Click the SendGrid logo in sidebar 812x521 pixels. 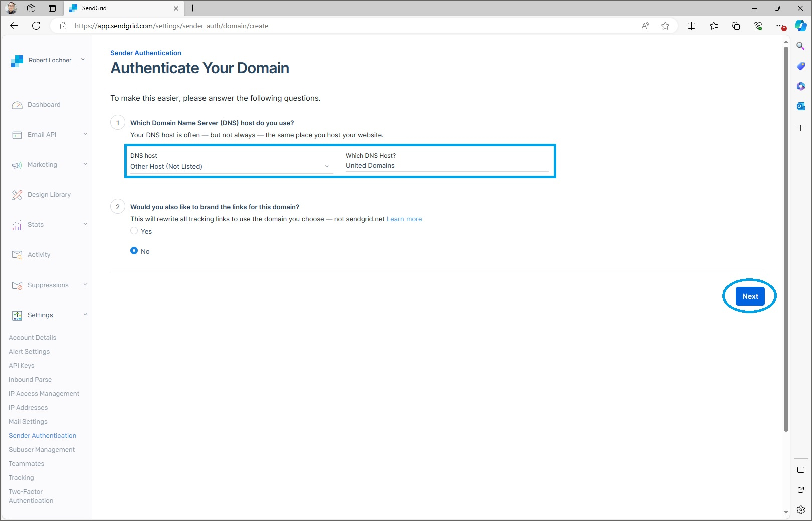pos(17,61)
